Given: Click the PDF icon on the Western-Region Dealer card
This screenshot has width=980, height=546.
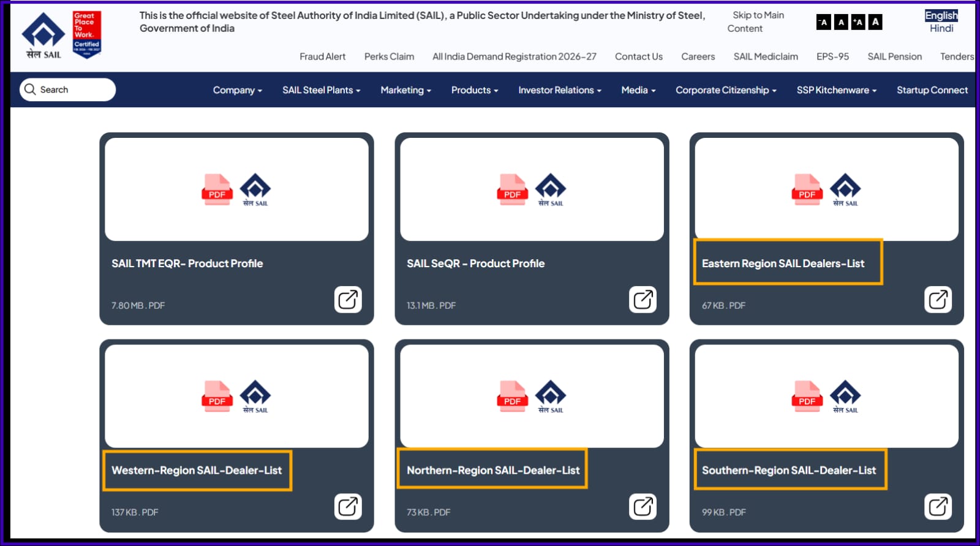Looking at the screenshot, I should click(x=217, y=396).
